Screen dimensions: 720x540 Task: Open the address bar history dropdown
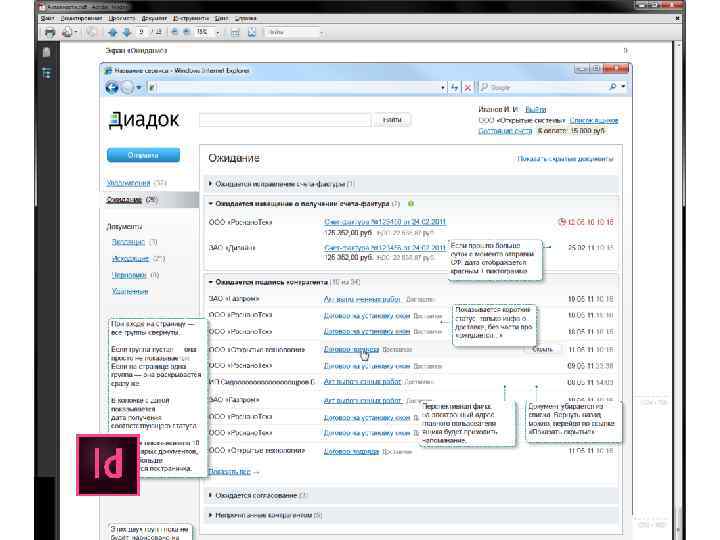pos(443,87)
